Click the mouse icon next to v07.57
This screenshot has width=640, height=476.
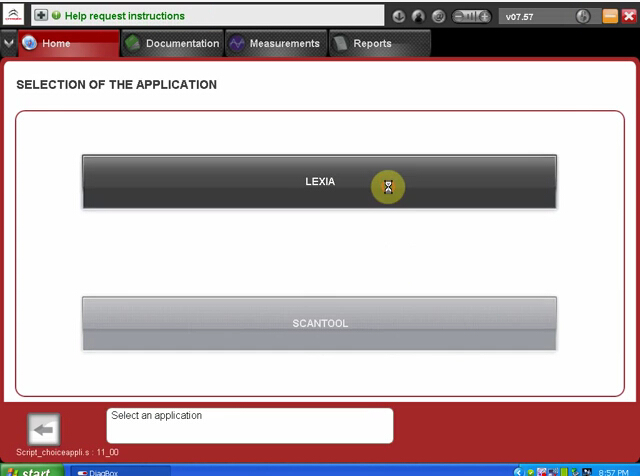583,16
